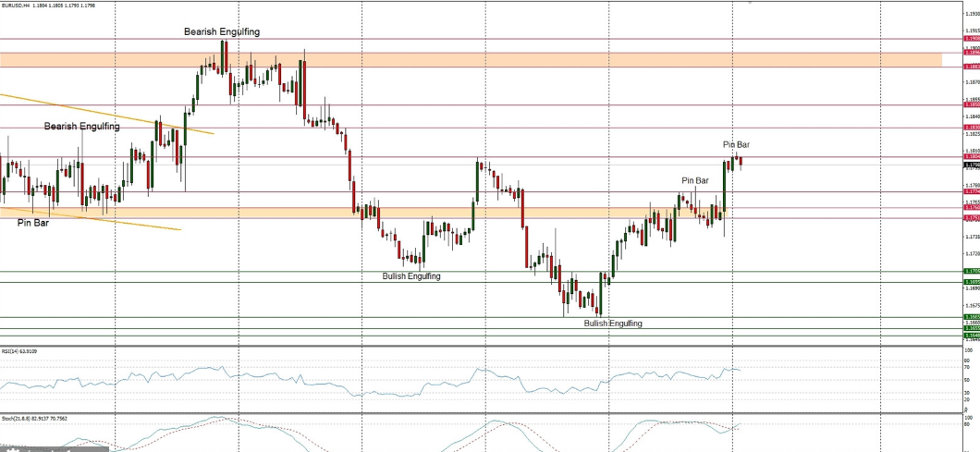Image resolution: width=980 pixels, height=452 pixels.
Task: Select the Bearish Engulfing label beside the yellow trendline
Action: 81,127
